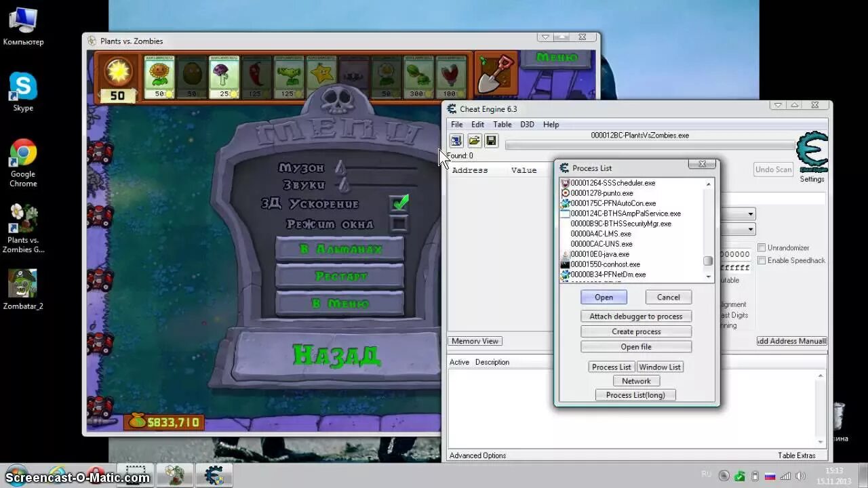This screenshot has height=488, width=868.
Task: Click the Open file button
Action: tap(636, 346)
